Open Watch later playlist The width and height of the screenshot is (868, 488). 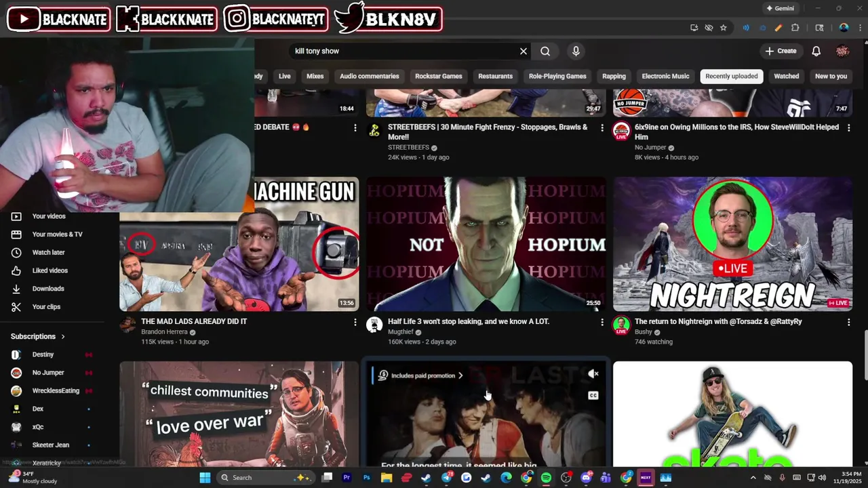(x=49, y=252)
